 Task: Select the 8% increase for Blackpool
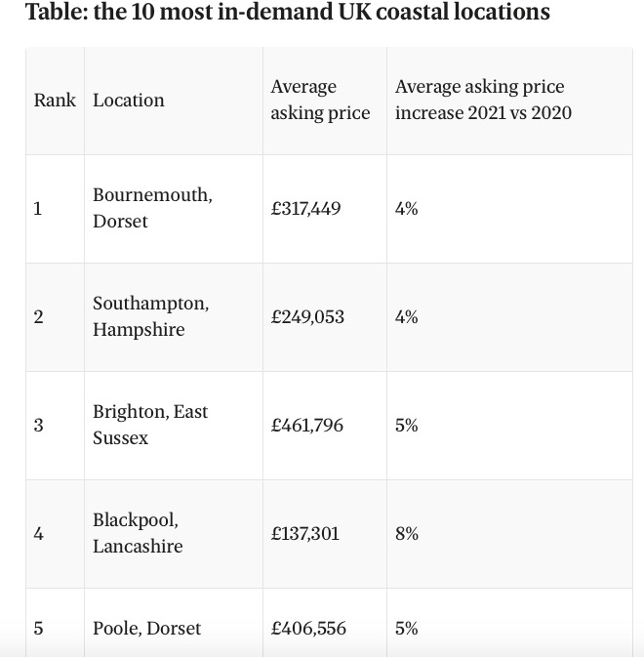click(x=407, y=534)
